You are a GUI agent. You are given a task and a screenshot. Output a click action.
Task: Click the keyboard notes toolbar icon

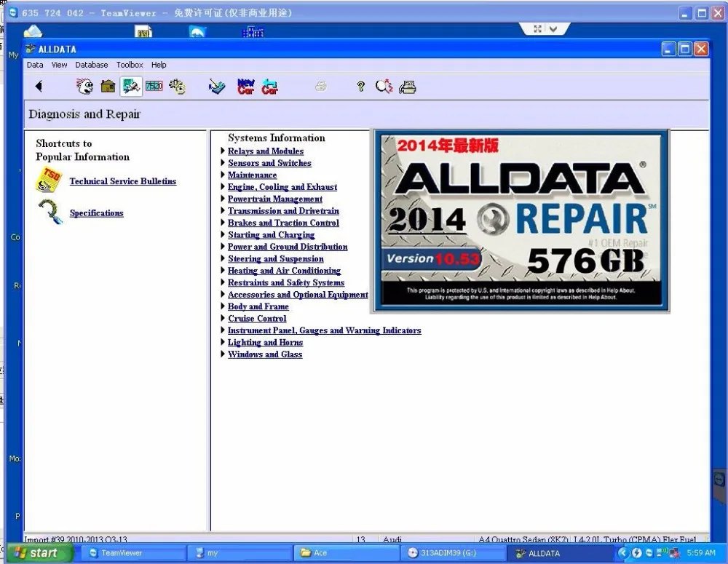(x=217, y=86)
